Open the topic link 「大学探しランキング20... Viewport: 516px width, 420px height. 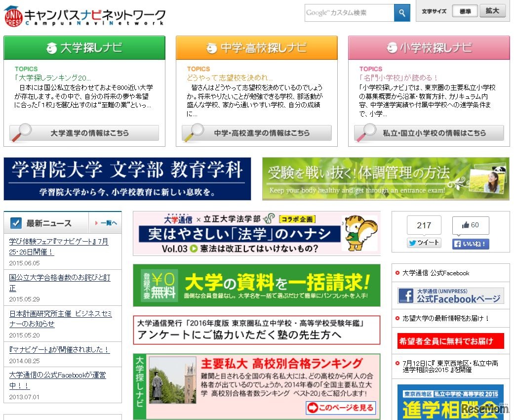pos(53,78)
